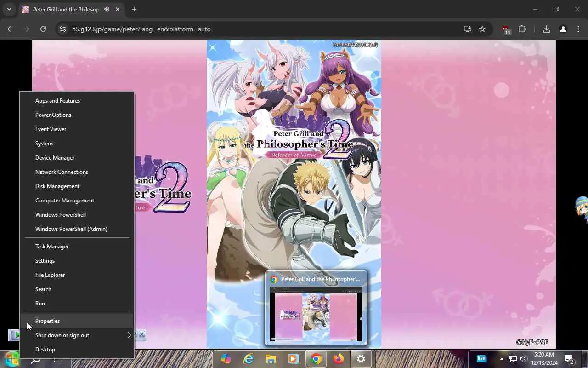Image resolution: width=588 pixels, height=368 pixels.
Task: Launch Firefox from the taskbar
Action: 338,359
